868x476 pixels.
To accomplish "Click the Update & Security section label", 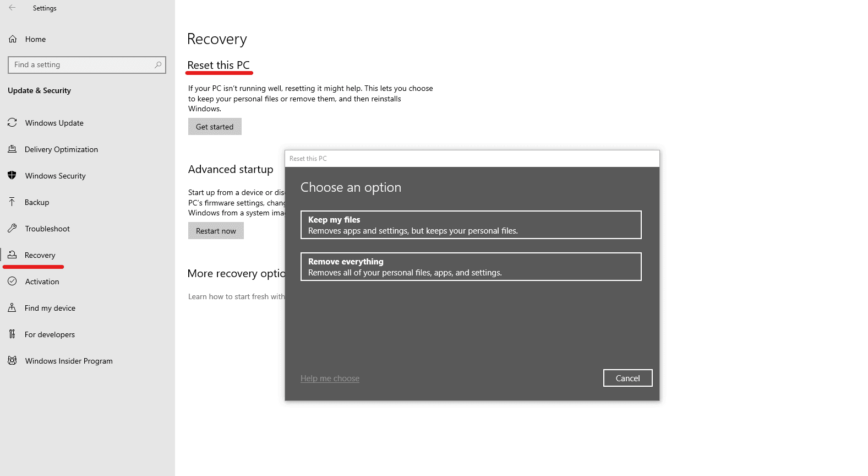I will 39,90.
